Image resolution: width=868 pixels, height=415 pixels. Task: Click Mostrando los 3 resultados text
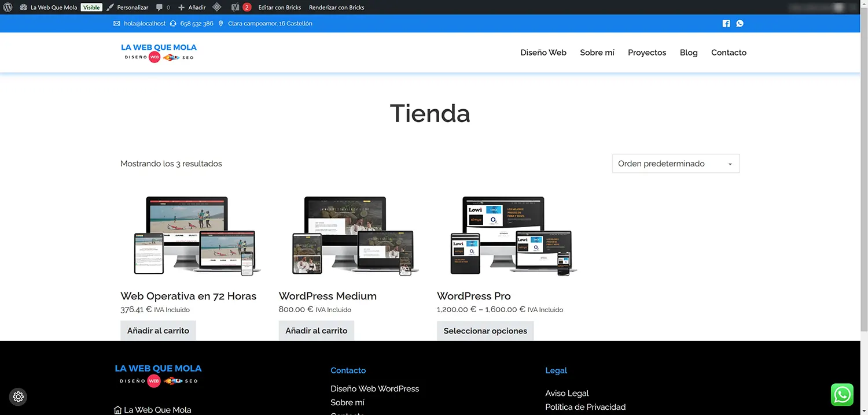pyautogui.click(x=171, y=164)
